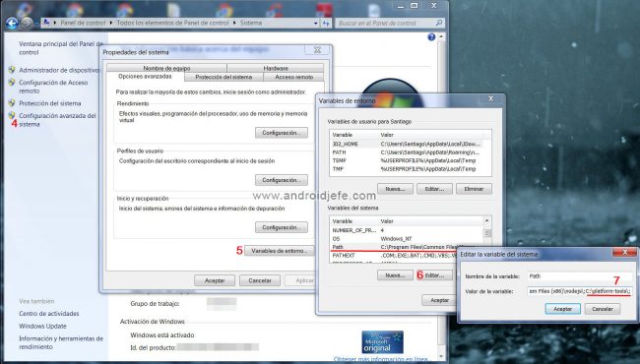Click Cancelar in Propiedades del sistema
This screenshot has height=364, width=640.
tap(260, 280)
